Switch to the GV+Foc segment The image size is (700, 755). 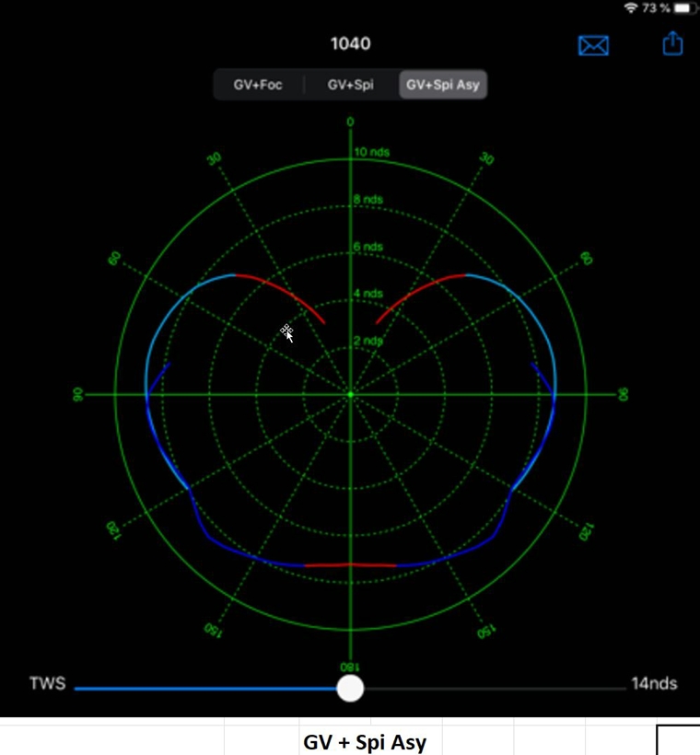click(258, 85)
